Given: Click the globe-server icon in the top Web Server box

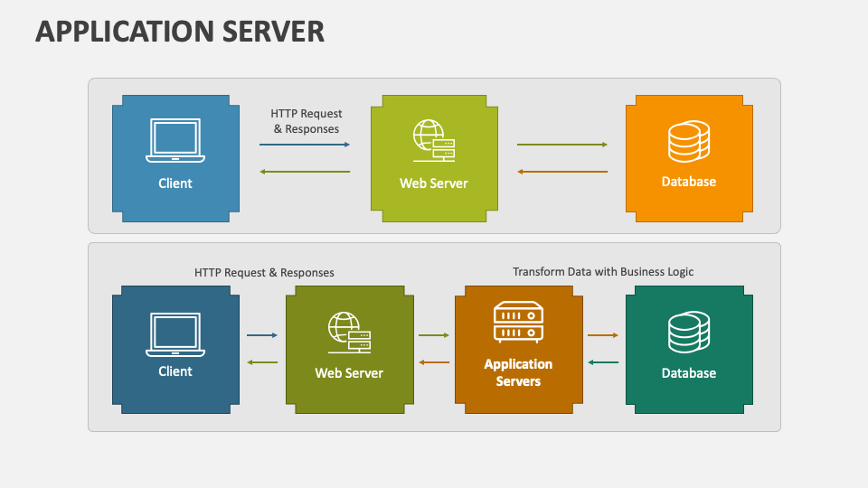Looking at the screenshot, I should (434, 141).
